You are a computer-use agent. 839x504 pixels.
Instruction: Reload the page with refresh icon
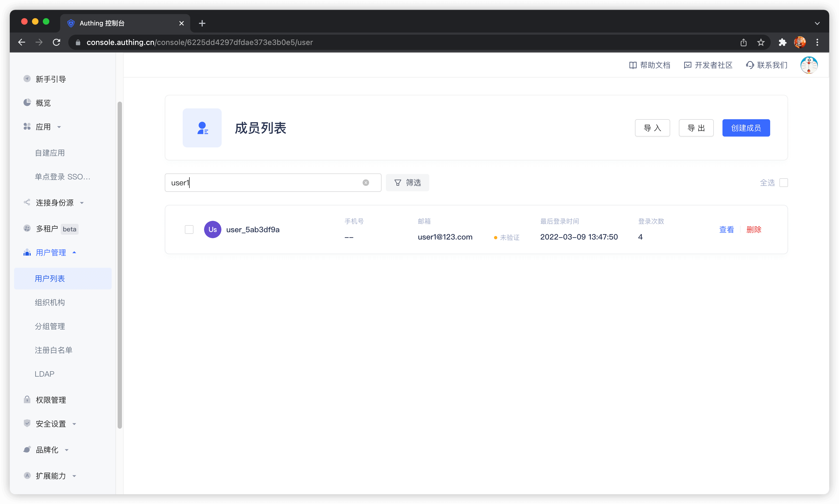click(x=57, y=43)
